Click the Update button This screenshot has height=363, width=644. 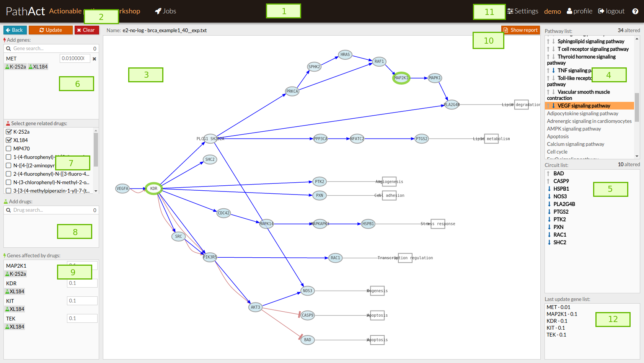click(x=51, y=30)
